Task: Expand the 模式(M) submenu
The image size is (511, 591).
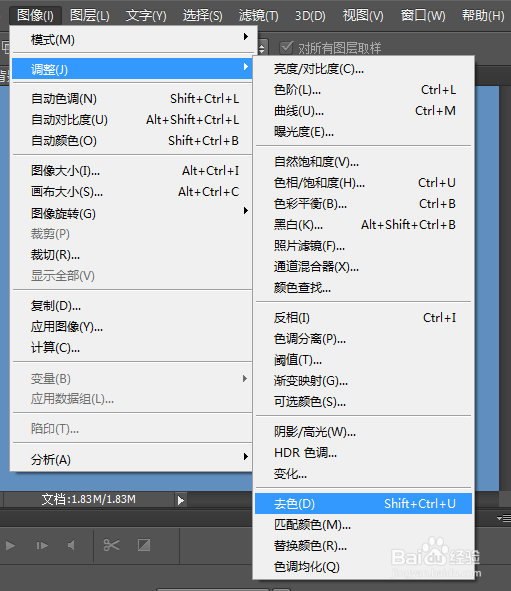Action: click(x=132, y=40)
